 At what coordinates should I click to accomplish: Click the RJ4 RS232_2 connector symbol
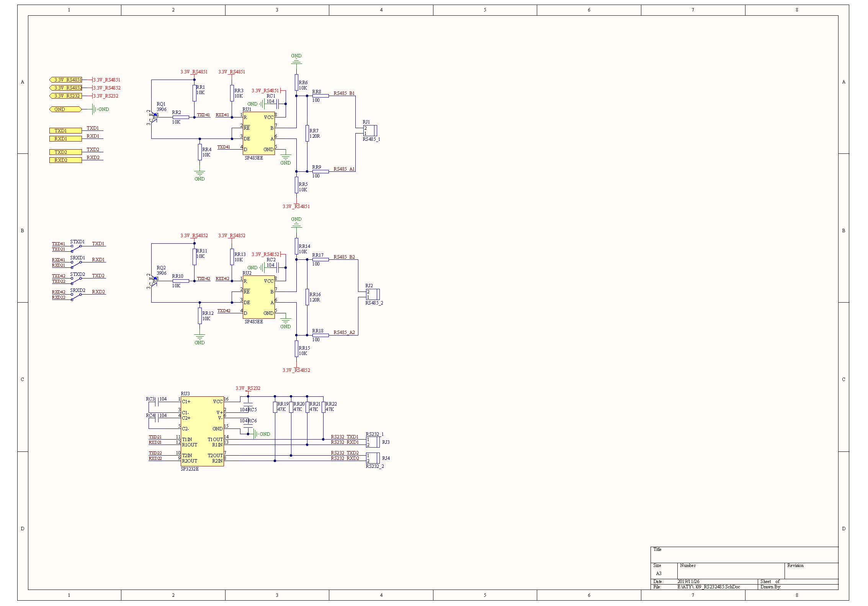[373, 458]
